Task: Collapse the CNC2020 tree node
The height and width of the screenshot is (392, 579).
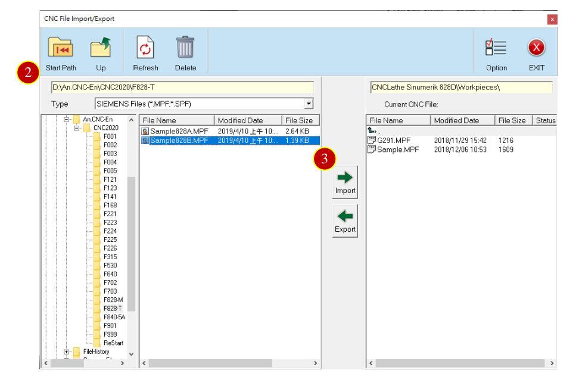Action: click(76, 128)
